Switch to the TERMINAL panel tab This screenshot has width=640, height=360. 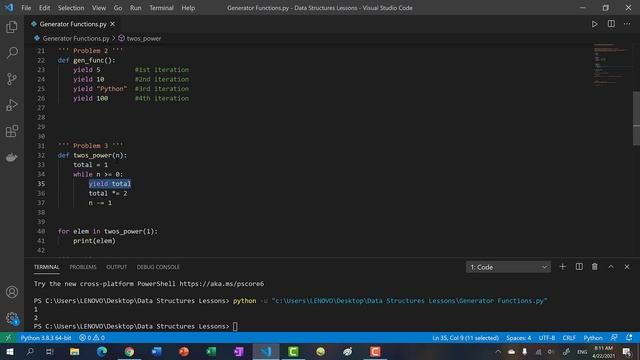click(x=47, y=267)
